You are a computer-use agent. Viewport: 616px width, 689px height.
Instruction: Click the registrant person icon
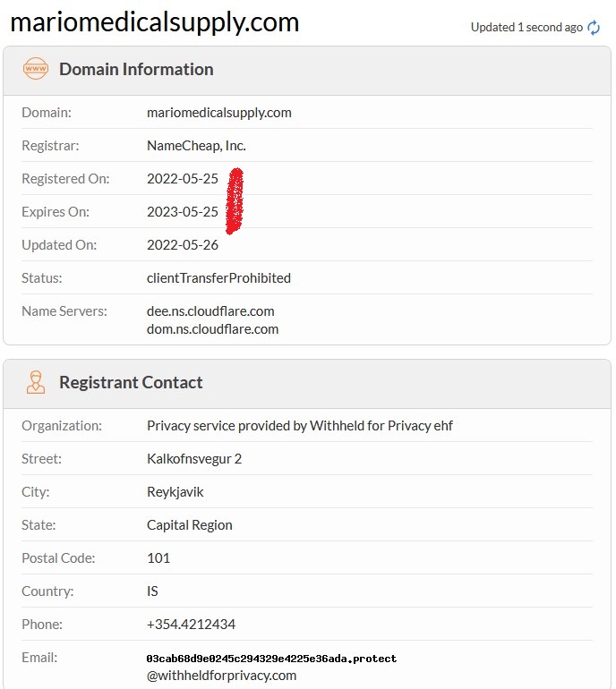(x=36, y=382)
